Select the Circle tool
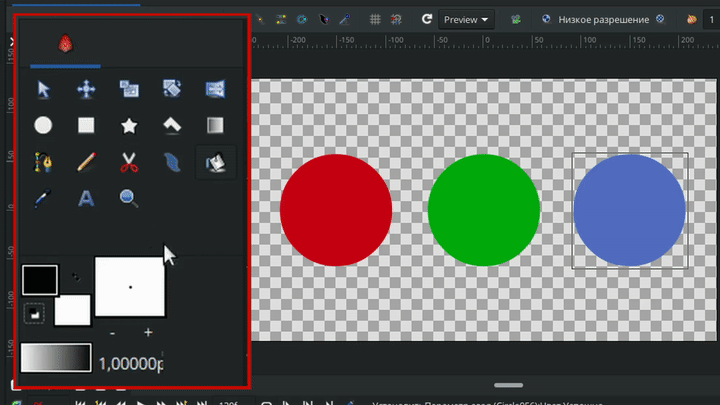Image resolution: width=720 pixels, height=405 pixels. (43, 126)
